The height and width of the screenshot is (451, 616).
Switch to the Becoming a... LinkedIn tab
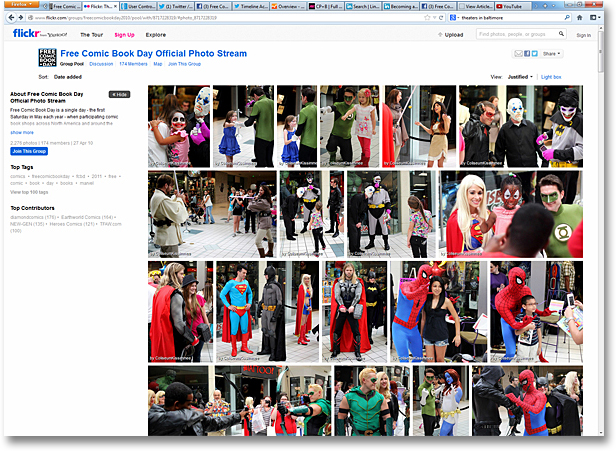(x=400, y=6)
